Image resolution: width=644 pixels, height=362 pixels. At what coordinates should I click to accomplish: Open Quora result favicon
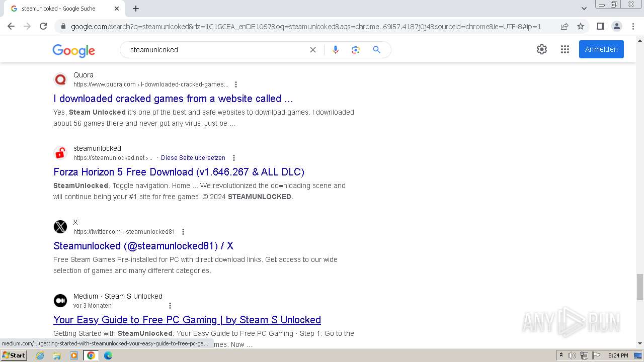point(60,79)
